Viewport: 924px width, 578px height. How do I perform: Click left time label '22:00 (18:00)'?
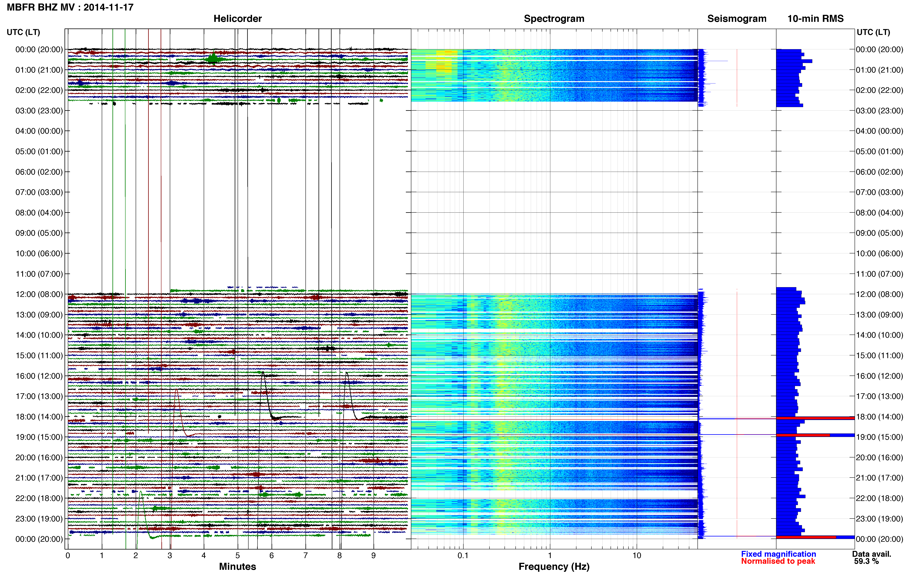[x=39, y=498]
